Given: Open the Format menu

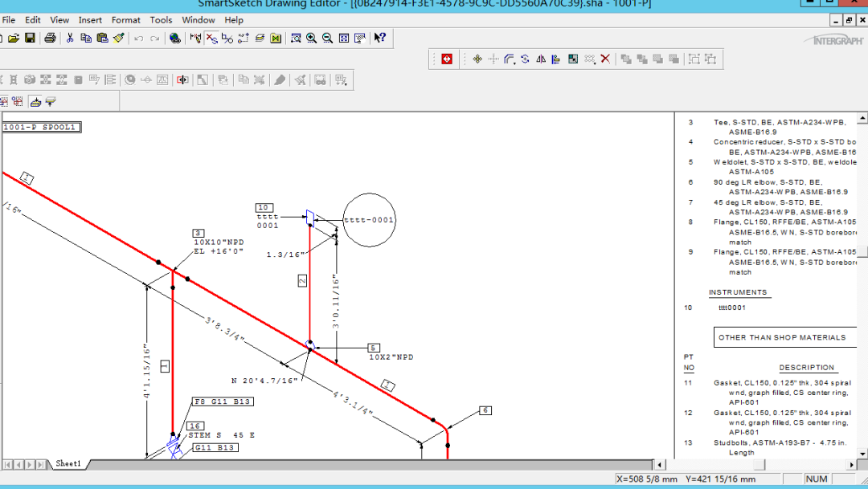Looking at the screenshot, I should click(x=125, y=20).
